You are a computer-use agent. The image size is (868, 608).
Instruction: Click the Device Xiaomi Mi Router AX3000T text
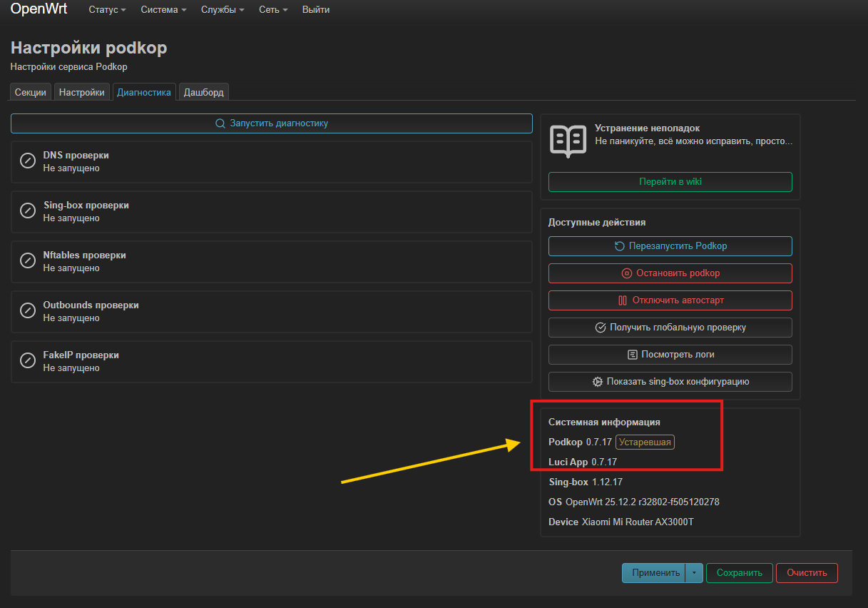pos(621,522)
